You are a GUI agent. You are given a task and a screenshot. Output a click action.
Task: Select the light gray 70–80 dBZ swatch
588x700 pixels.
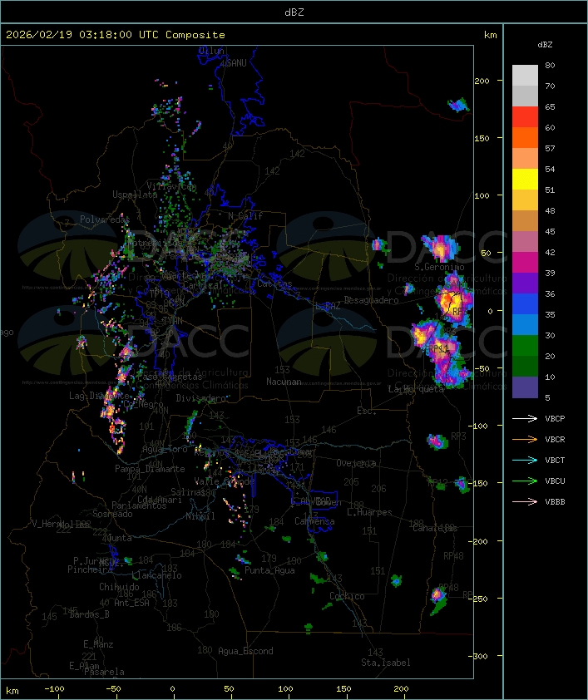click(525, 76)
